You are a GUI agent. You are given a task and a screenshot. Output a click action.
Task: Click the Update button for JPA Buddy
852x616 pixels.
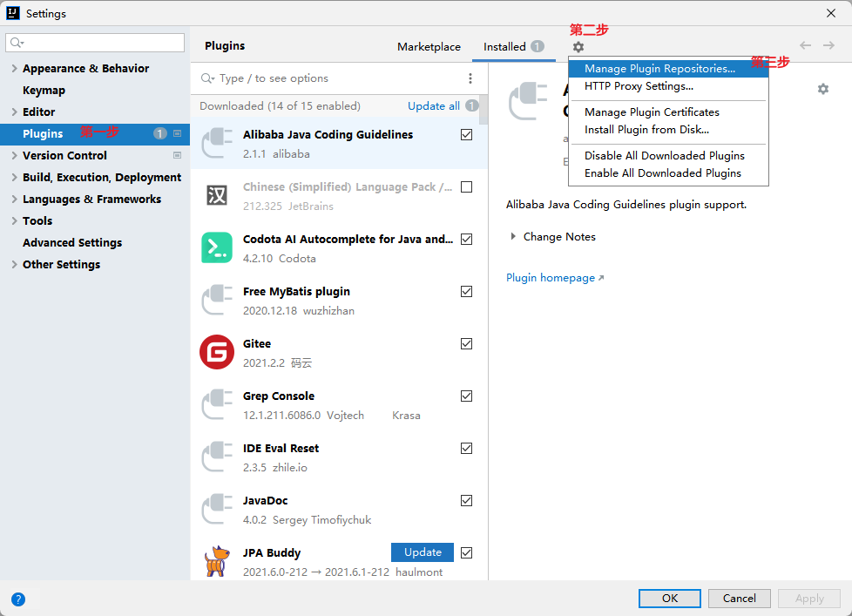point(423,552)
